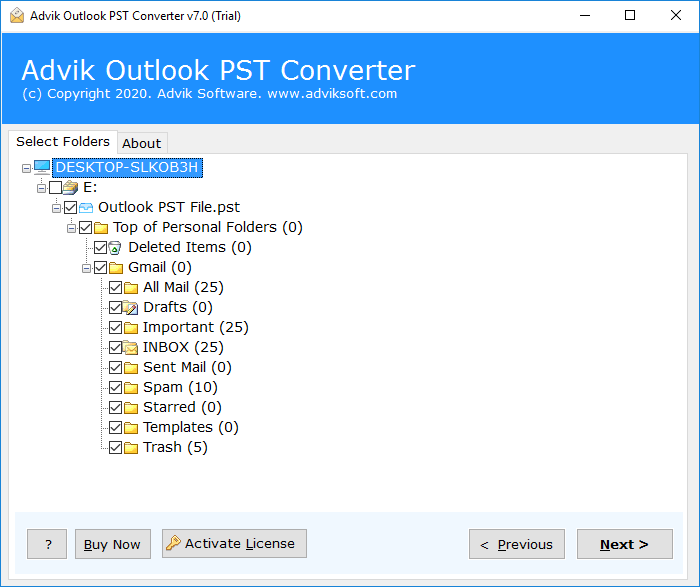The height and width of the screenshot is (587, 700).
Task: Select the All Mail (25) label
Action: (x=183, y=287)
